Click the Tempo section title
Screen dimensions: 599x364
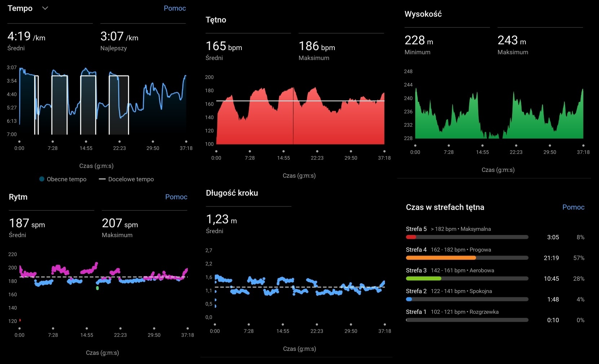(20, 8)
